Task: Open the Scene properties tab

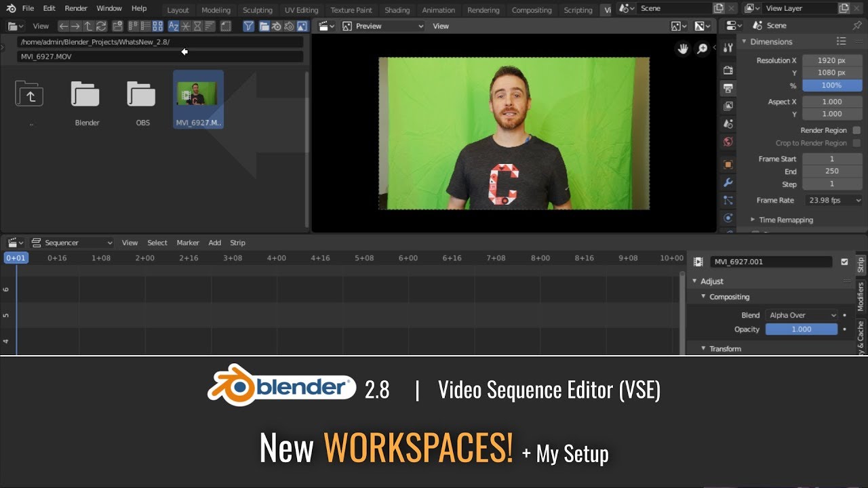Action: (728, 124)
